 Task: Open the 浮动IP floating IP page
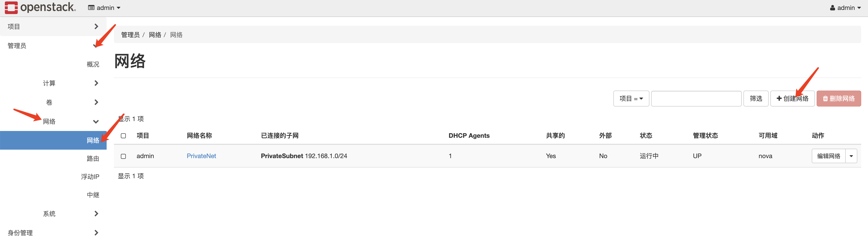point(90,176)
